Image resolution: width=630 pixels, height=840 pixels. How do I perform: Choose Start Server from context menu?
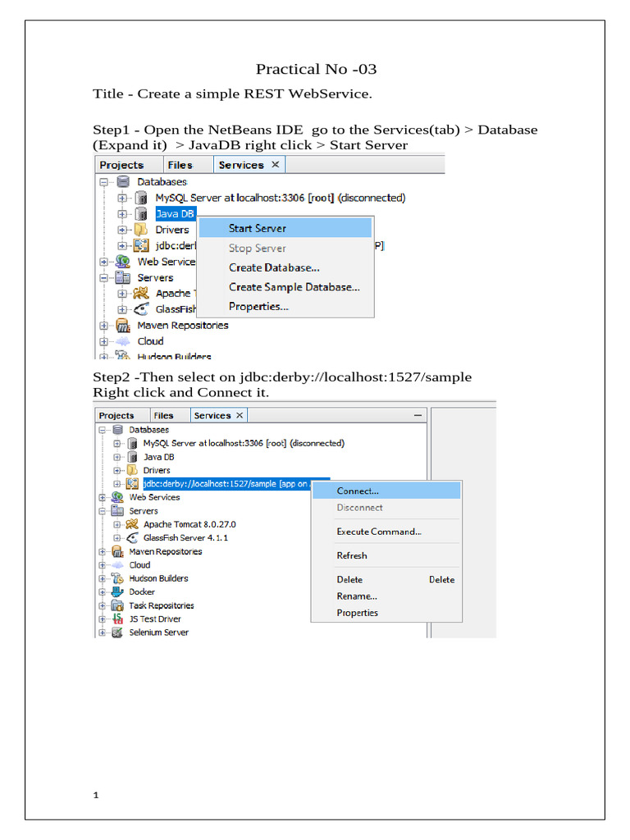[285, 228]
